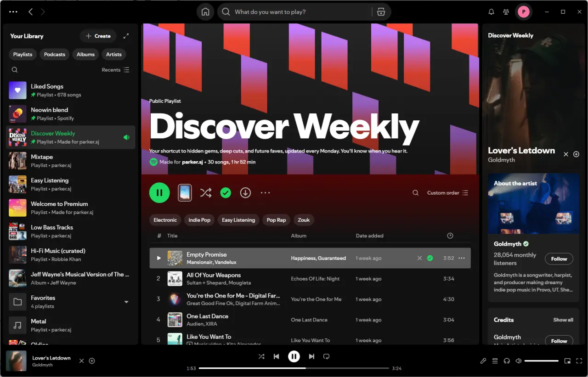The height and width of the screenshot is (377, 588).
Task: Filter library by Albums
Action: coord(85,54)
